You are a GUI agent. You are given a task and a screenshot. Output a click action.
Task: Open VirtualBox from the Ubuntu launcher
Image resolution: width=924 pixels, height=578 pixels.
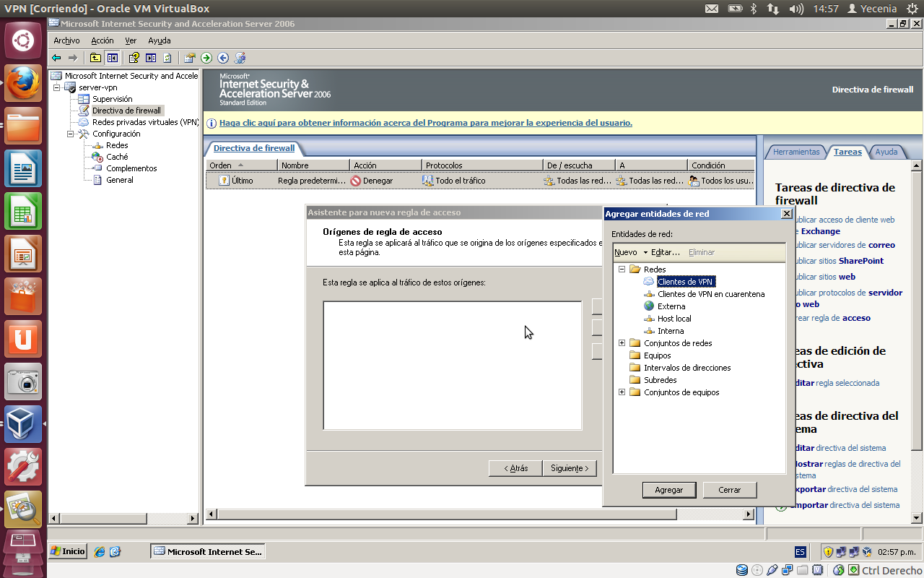[23, 424]
